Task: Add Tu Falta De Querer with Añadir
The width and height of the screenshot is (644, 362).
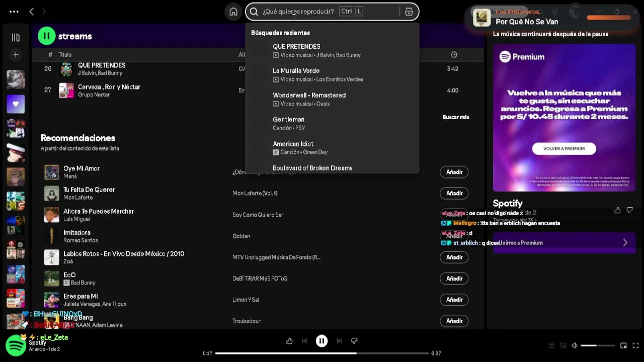Action: point(454,193)
